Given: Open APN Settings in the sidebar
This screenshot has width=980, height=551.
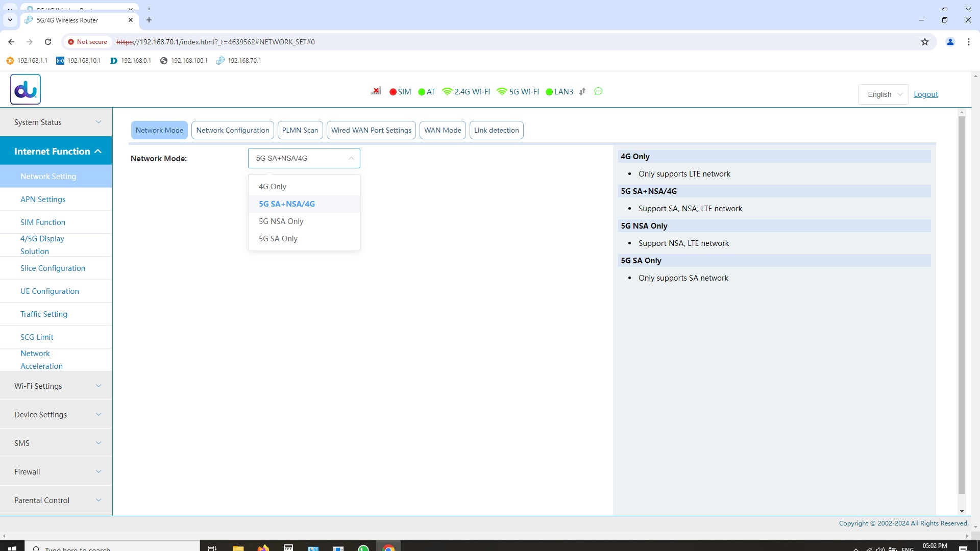Looking at the screenshot, I should pos(43,199).
